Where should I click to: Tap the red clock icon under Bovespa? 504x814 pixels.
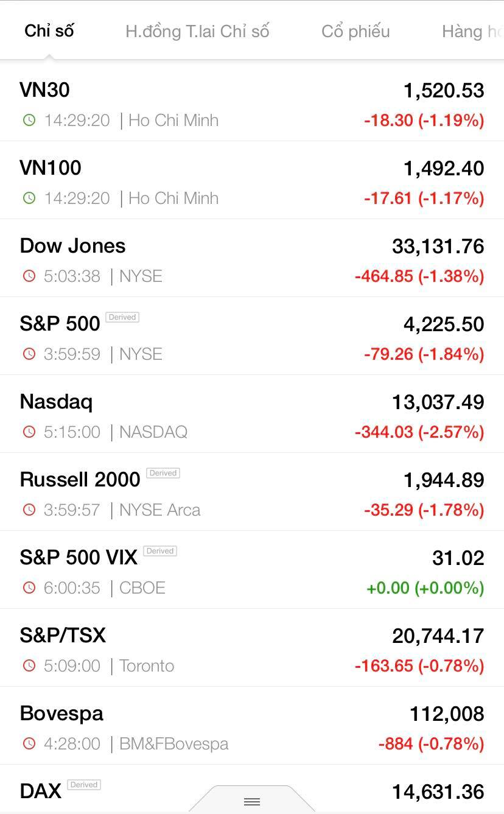point(29,743)
